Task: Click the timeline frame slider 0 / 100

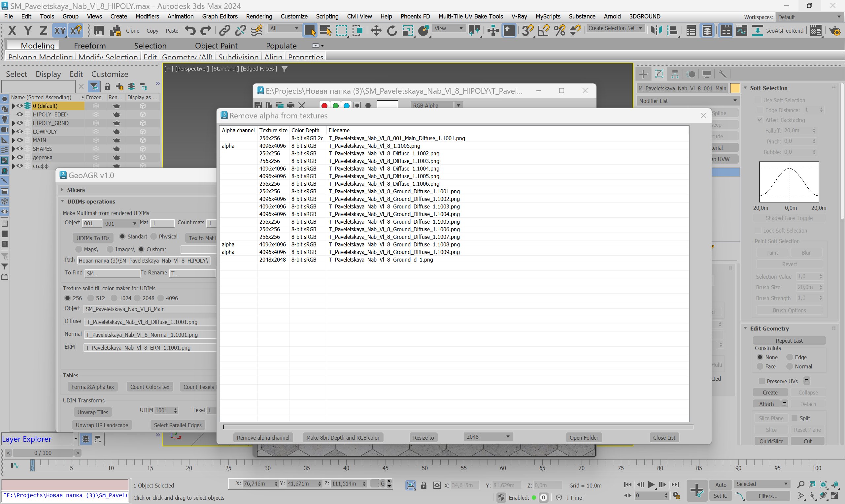Action: click(43, 453)
